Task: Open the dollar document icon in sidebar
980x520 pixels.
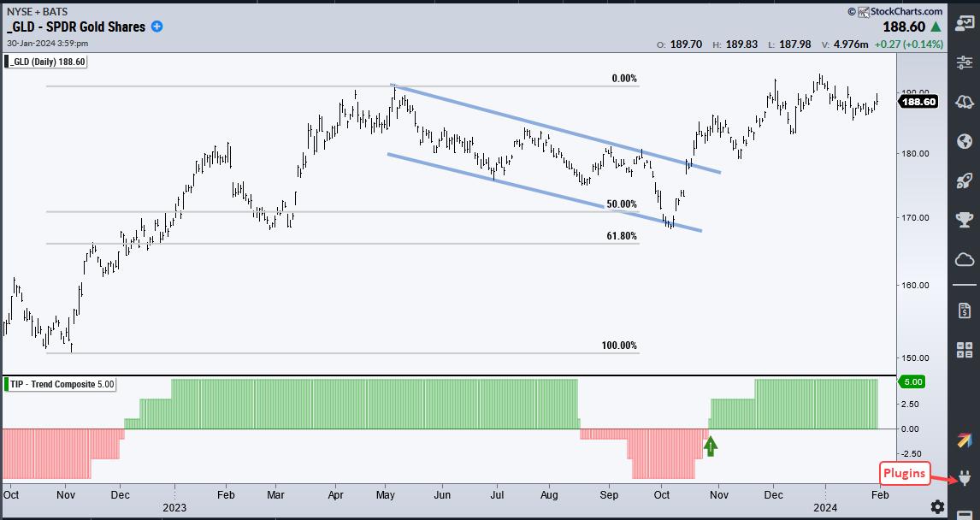Action: 964,308
